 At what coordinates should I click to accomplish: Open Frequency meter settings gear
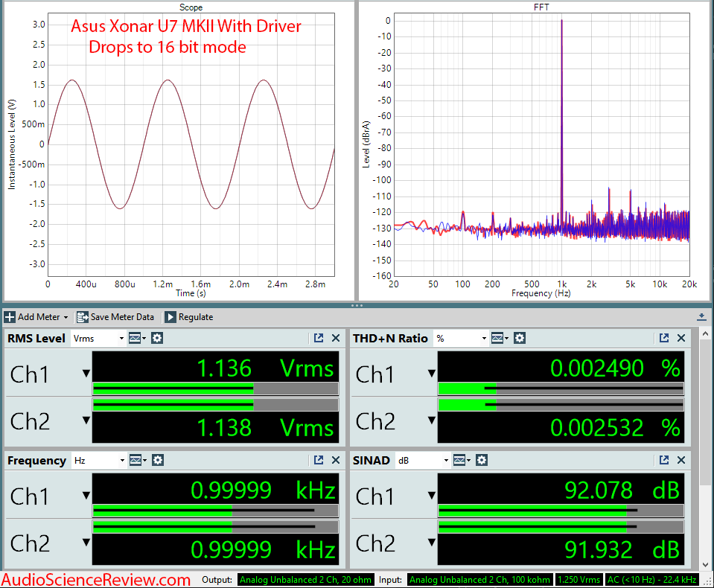coord(158,460)
